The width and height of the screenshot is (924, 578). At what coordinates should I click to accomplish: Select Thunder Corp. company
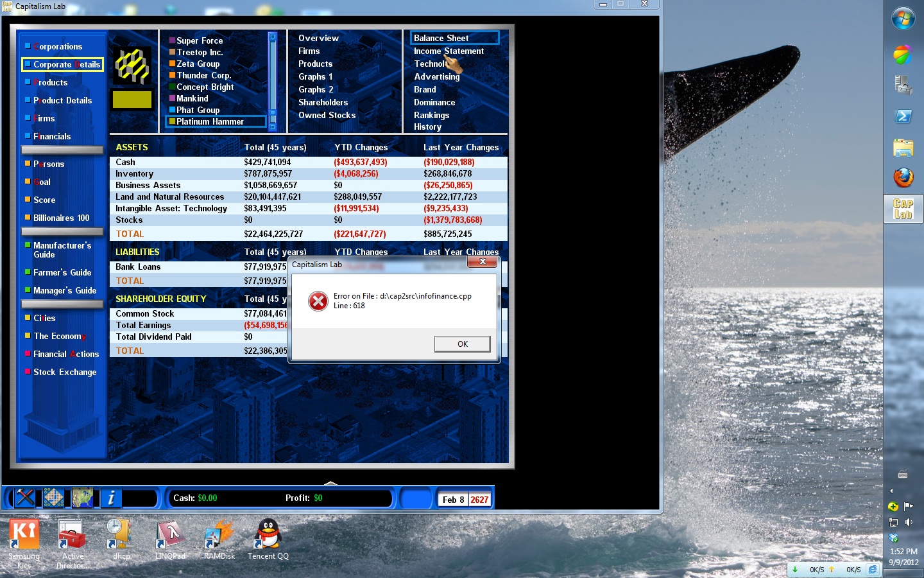[204, 76]
